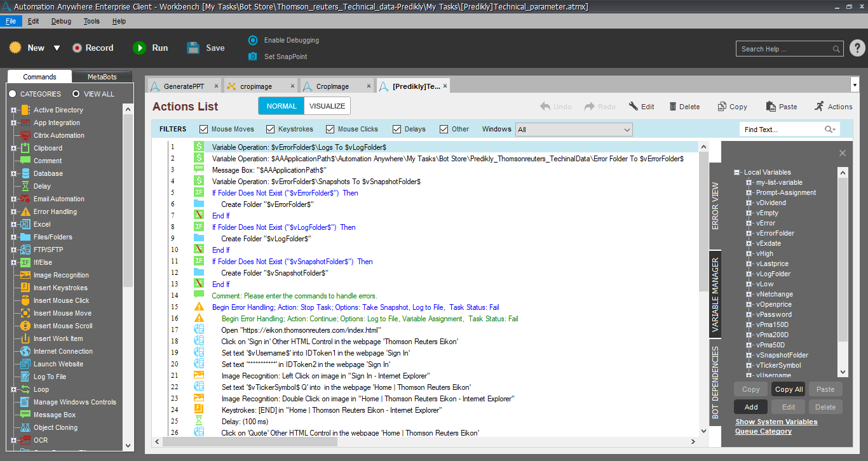Open the Actions running-man icon
This screenshot has height=461, width=868.
pyautogui.click(x=819, y=106)
